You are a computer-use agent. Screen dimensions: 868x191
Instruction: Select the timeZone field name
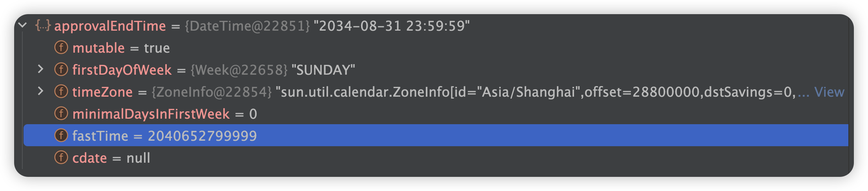(102, 92)
